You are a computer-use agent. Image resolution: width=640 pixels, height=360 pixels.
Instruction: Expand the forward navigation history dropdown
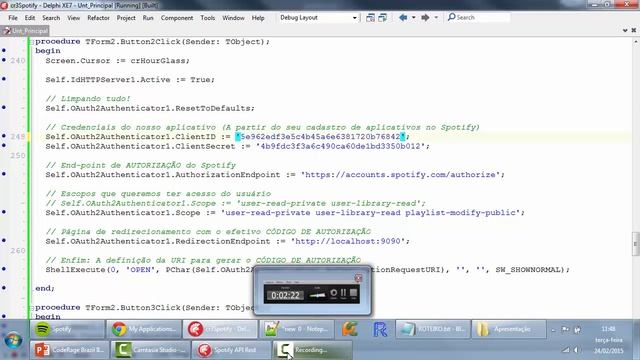pos(436,18)
